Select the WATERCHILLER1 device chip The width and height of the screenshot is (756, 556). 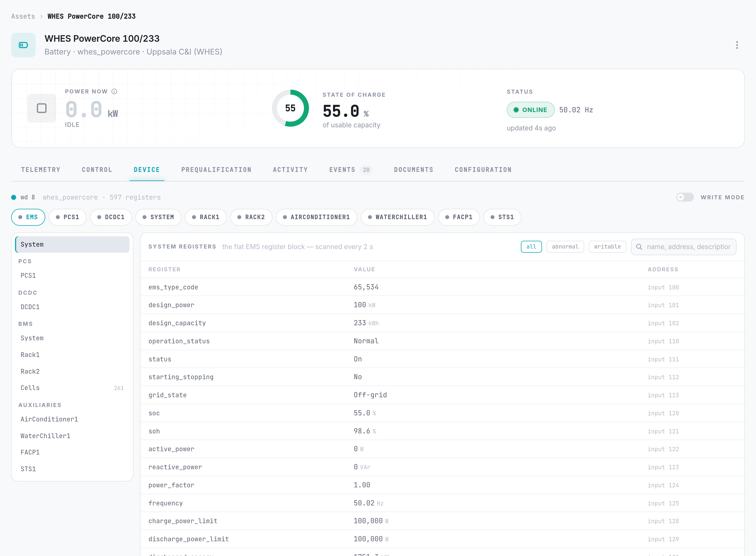coord(398,217)
